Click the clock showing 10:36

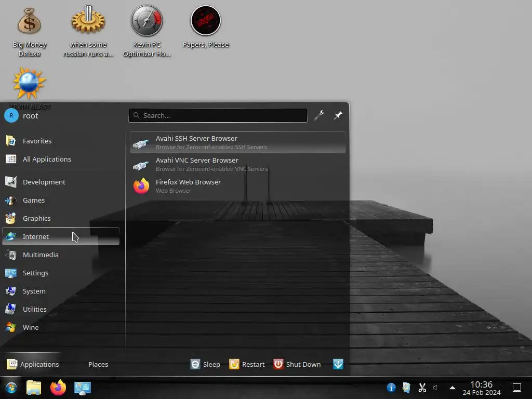click(x=482, y=388)
